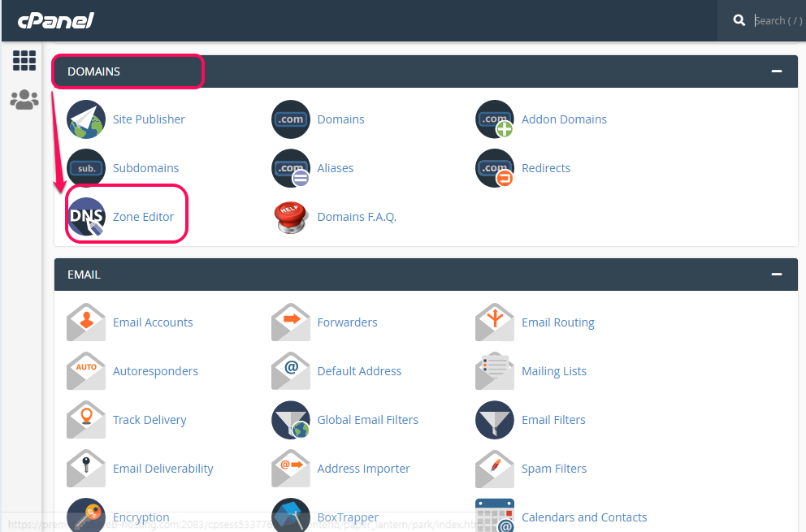Click the Encryption key icon
Viewport: 806px width, 532px height.
tap(86, 515)
